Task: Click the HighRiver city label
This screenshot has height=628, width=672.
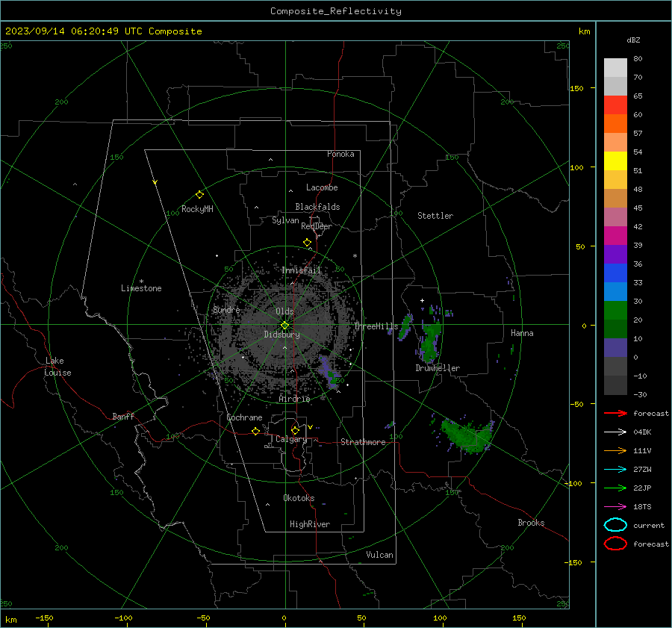Action: pos(310,524)
